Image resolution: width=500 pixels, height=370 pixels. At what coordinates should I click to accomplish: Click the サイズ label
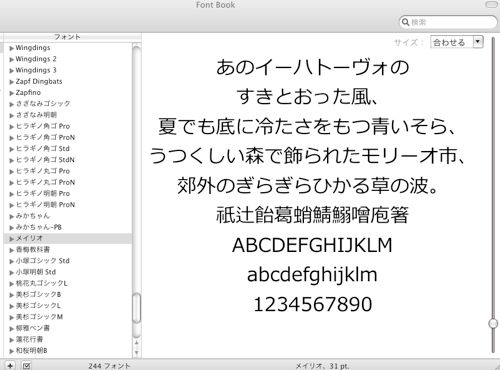[409, 43]
